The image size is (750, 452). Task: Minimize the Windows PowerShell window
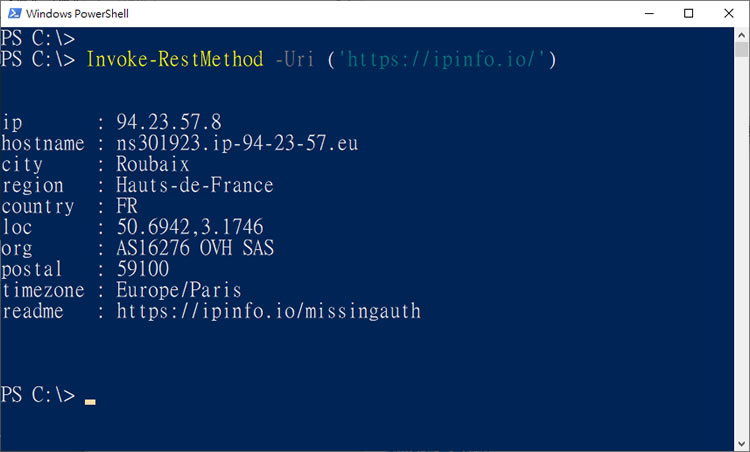point(643,14)
